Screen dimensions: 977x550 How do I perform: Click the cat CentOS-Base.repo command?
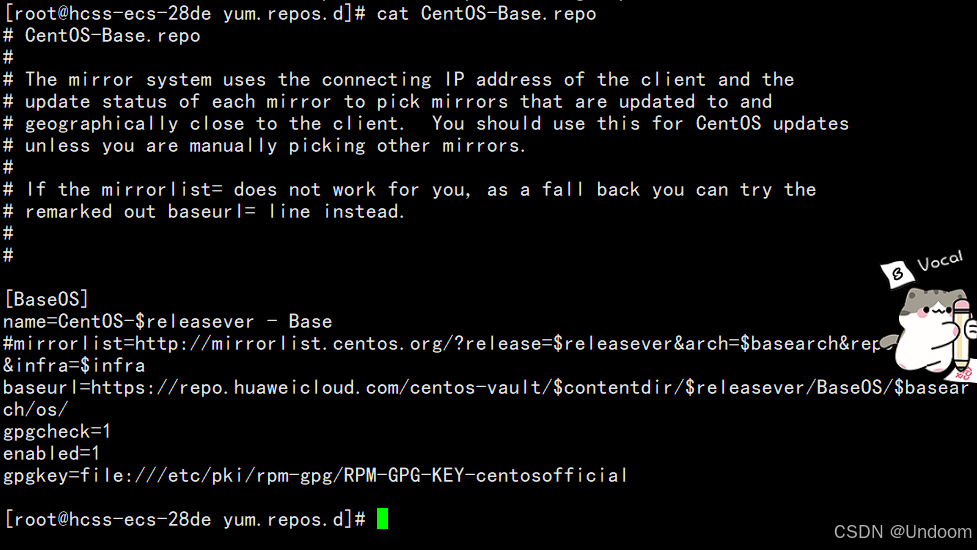pos(486,13)
